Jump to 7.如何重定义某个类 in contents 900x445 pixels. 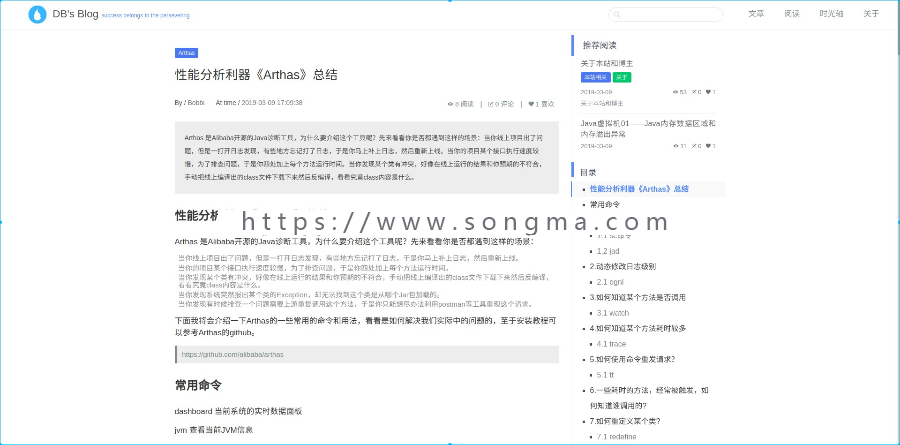click(625, 421)
